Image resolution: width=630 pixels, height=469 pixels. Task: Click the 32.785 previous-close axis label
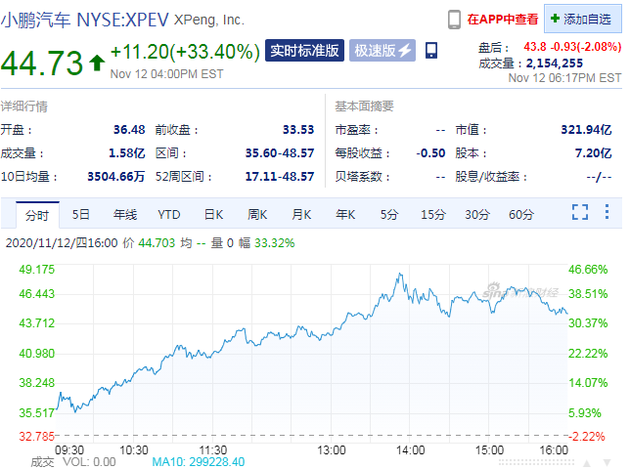pyautogui.click(x=37, y=436)
